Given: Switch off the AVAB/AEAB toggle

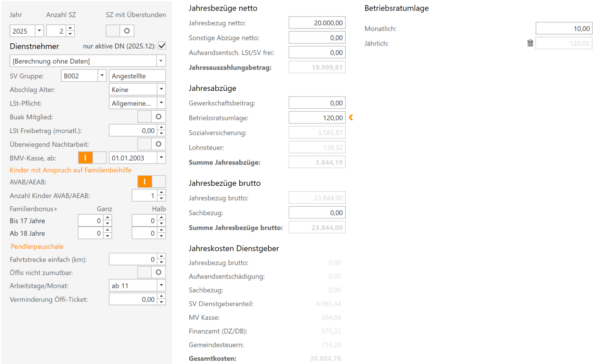Looking at the screenshot, I should click(152, 182).
